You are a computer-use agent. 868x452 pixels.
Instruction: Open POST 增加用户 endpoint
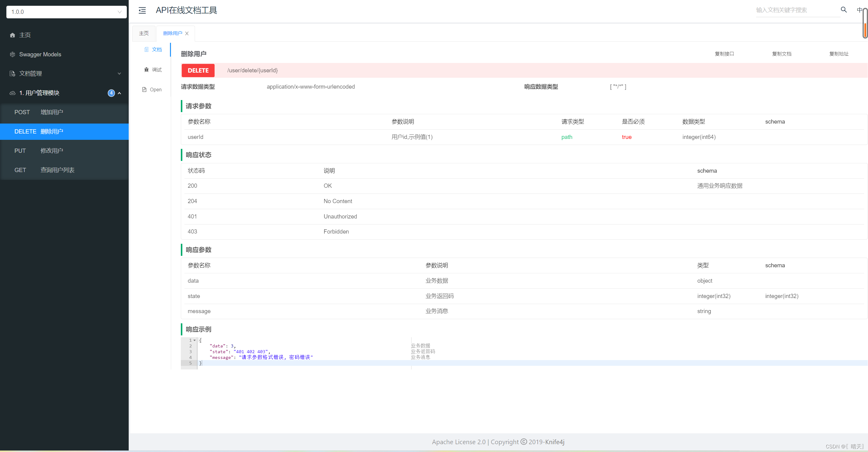tap(52, 112)
